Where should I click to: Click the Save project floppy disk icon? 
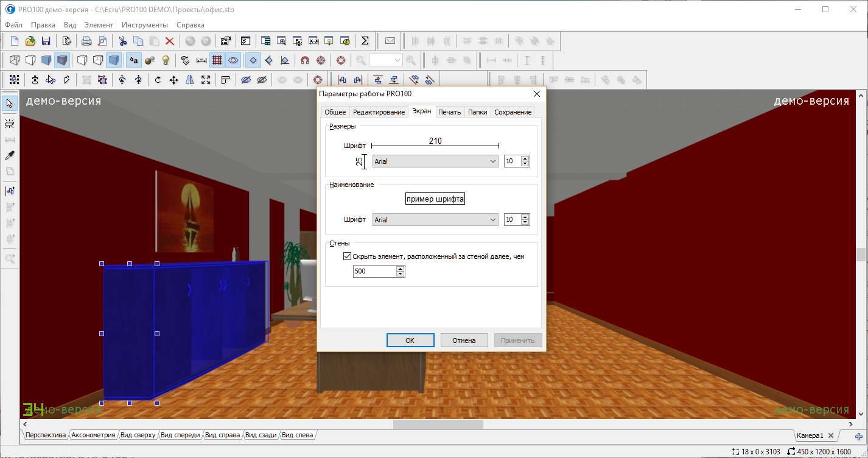coord(46,41)
